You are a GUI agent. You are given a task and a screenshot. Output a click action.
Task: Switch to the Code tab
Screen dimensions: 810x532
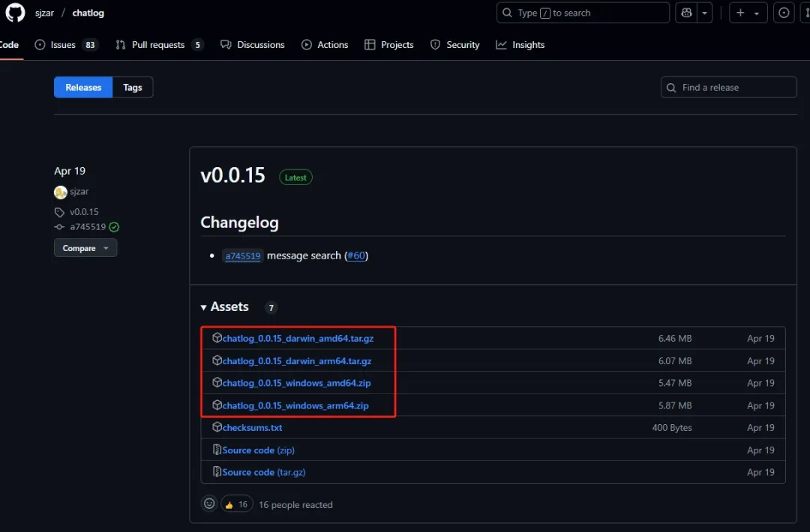pyautogui.click(x=9, y=45)
